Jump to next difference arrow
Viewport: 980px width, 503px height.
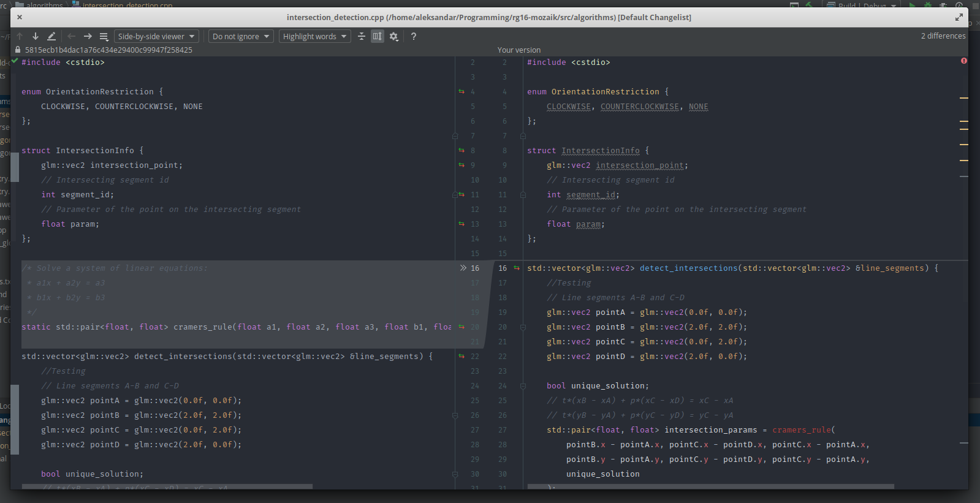coord(36,37)
